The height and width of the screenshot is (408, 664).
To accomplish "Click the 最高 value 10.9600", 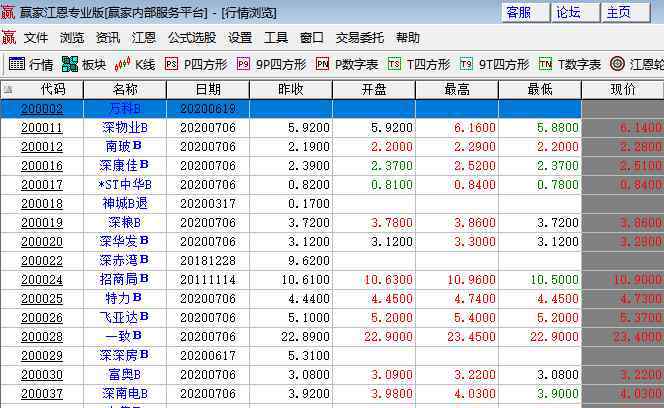I will click(x=471, y=280).
